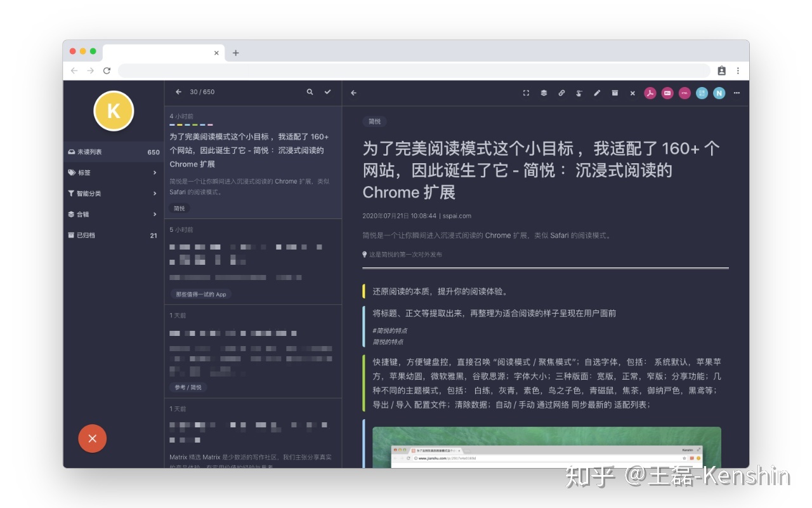Click the 30 / 650 counter text
The width and height of the screenshot is (812, 508).
pyautogui.click(x=202, y=92)
